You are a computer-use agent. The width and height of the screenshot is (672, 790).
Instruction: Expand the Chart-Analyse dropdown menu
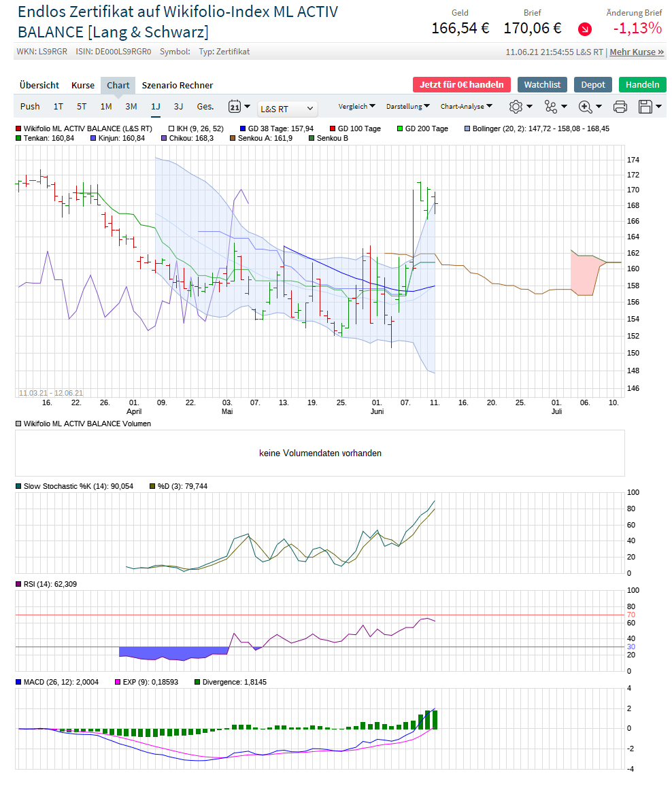466,107
